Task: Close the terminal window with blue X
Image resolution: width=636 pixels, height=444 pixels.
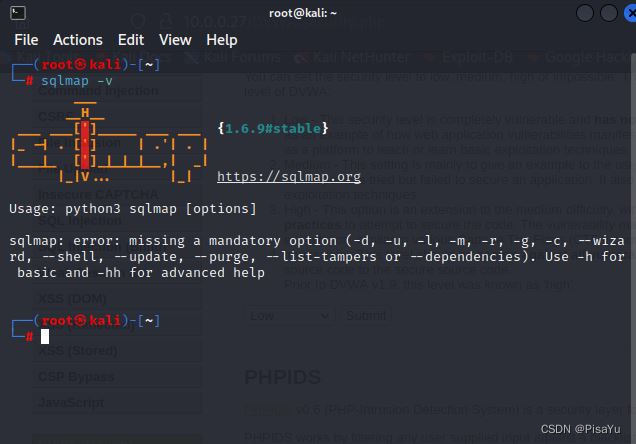Action: (630, 13)
